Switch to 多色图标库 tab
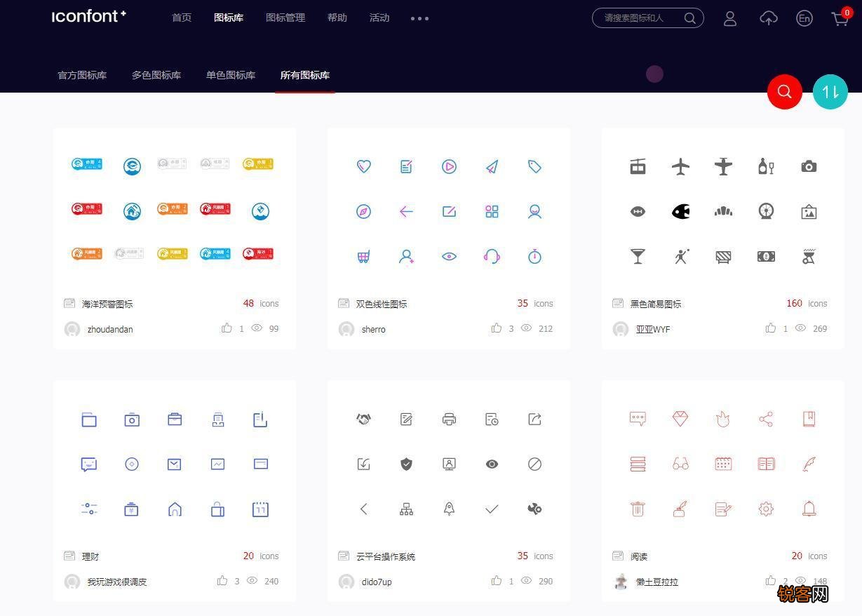The width and height of the screenshot is (862, 616). [x=156, y=75]
